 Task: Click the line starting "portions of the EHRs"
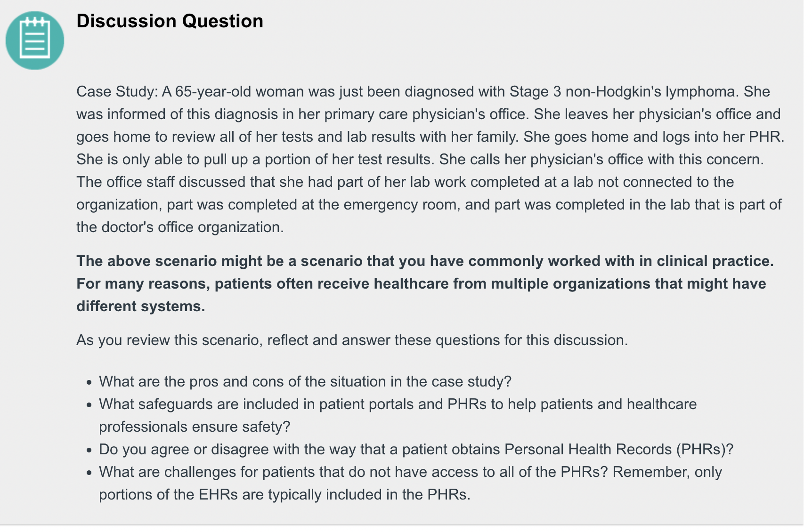coord(284,494)
